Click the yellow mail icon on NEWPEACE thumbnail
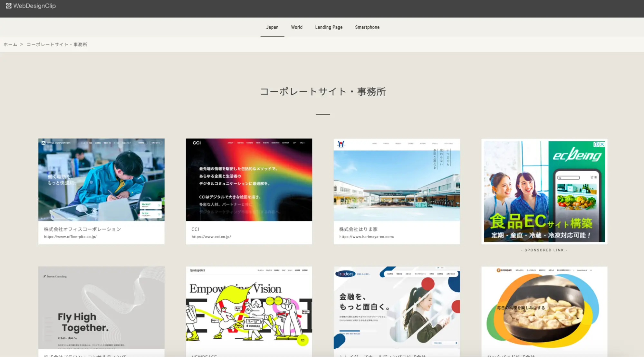This screenshot has width=644, height=357. (303, 340)
